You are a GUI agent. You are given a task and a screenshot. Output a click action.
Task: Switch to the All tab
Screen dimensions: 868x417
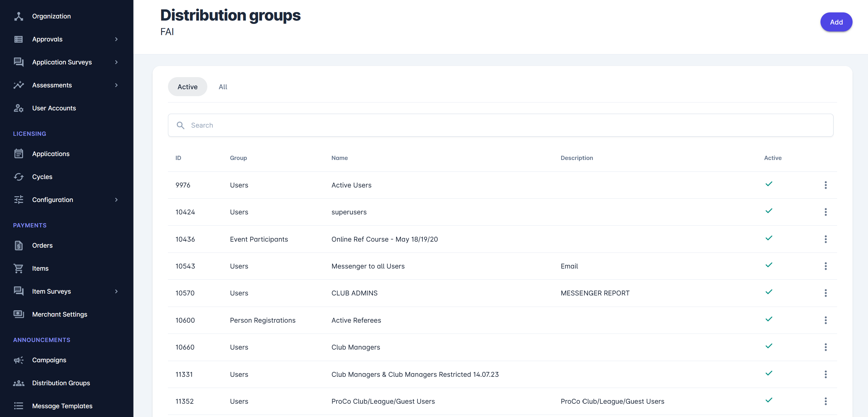pos(223,87)
